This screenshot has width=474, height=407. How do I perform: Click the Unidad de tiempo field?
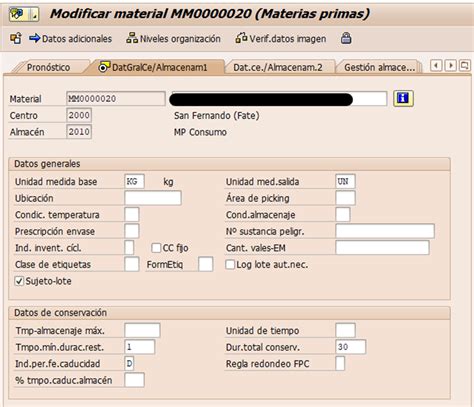click(345, 330)
